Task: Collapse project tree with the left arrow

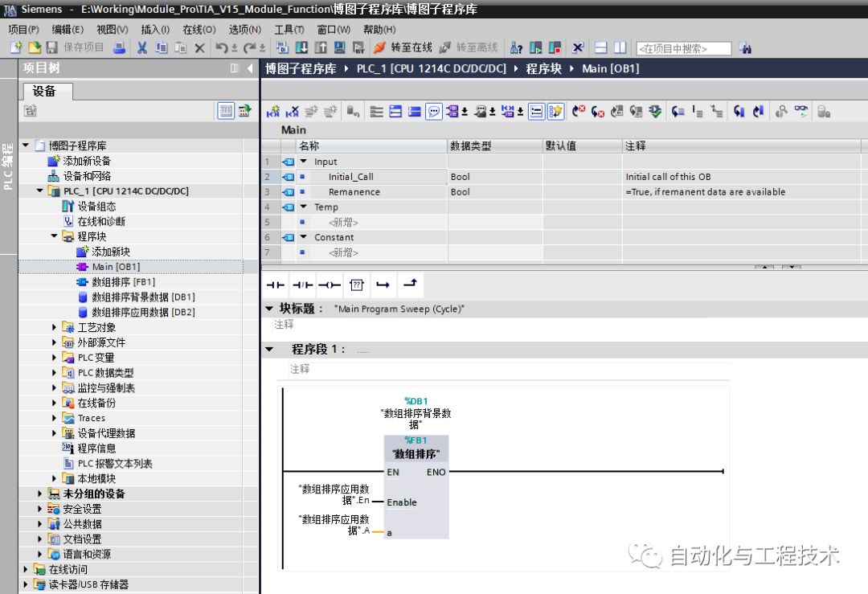Action: (x=250, y=68)
